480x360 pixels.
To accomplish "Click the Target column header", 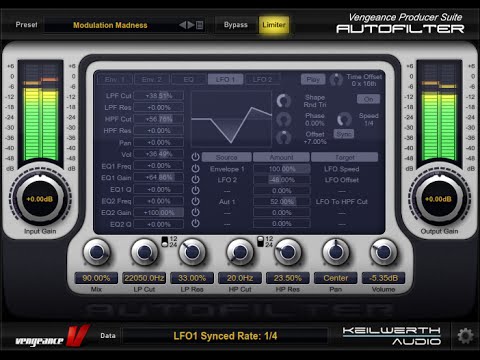I will tap(345, 157).
